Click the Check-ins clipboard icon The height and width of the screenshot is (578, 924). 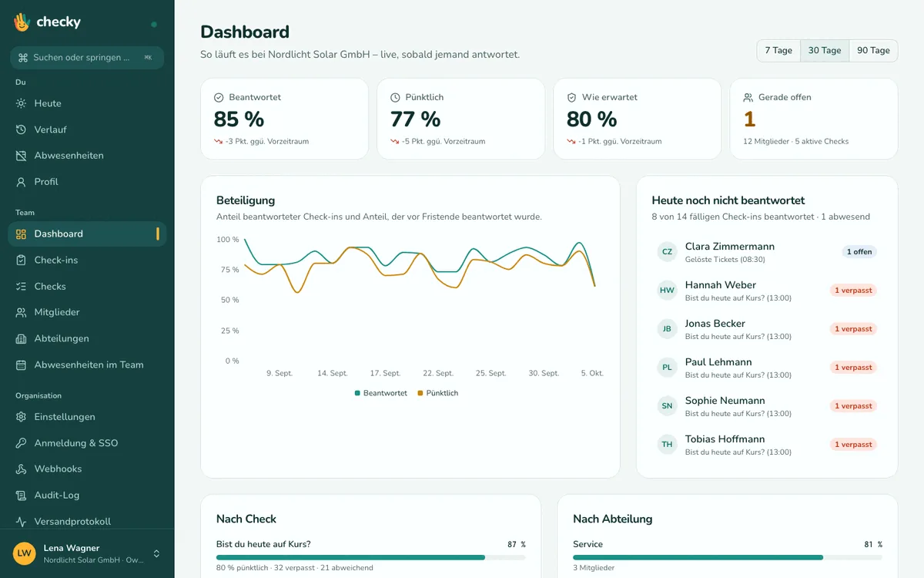coord(21,260)
